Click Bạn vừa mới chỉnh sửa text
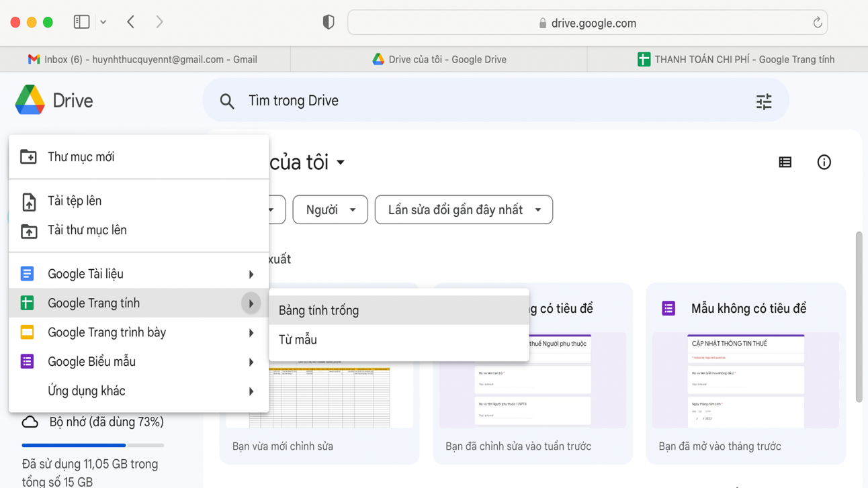This screenshot has height=488, width=868. pyautogui.click(x=283, y=446)
